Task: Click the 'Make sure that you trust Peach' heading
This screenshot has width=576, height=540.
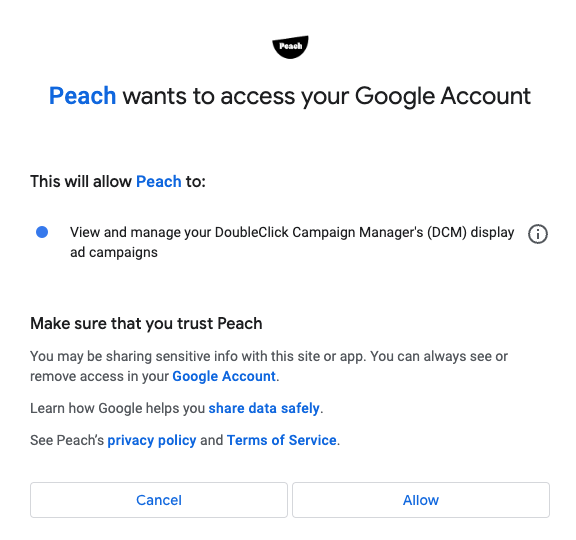Action: pyautogui.click(x=146, y=324)
